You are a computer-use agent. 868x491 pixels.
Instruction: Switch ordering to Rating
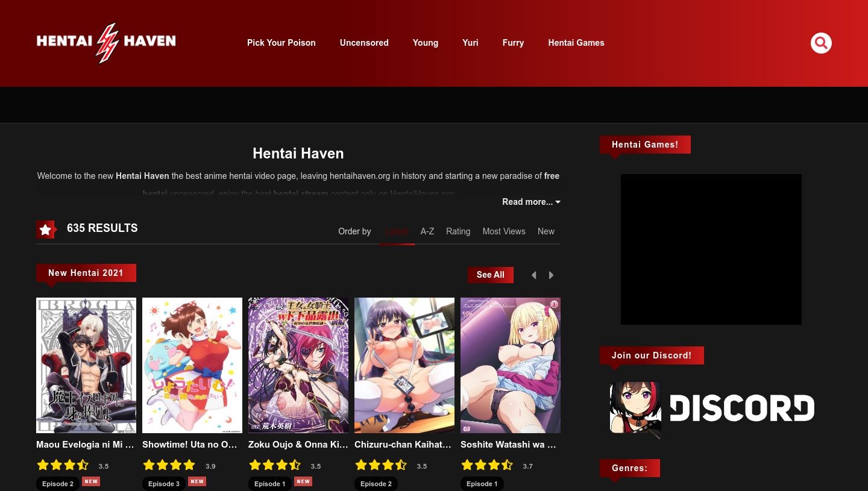pyautogui.click(x=458, y=231)
